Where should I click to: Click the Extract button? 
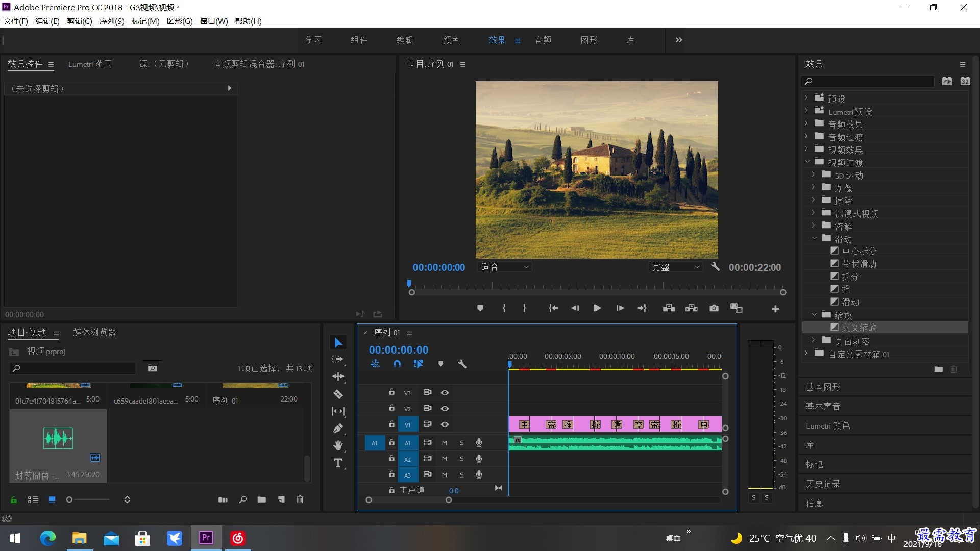click(692, 308)
